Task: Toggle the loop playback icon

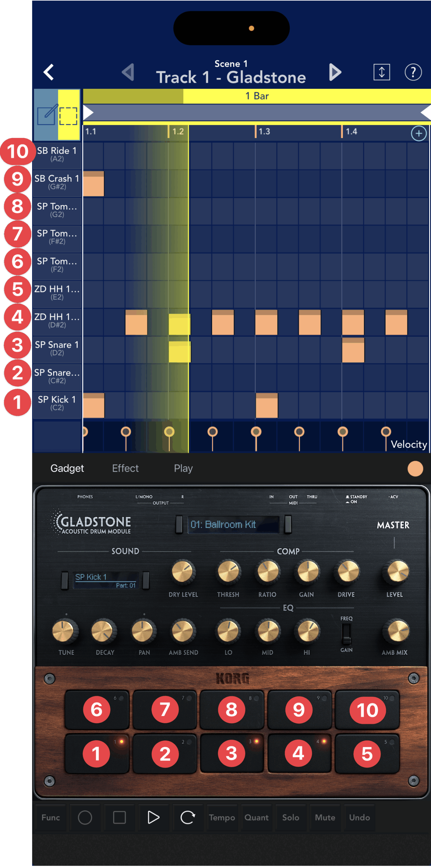Action: pyautogui.click(x=188, y=817)
